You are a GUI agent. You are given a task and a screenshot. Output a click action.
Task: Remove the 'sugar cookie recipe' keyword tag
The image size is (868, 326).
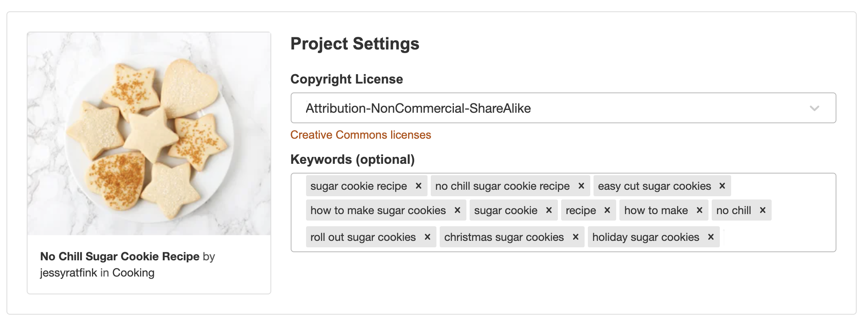tap(419, 186)
